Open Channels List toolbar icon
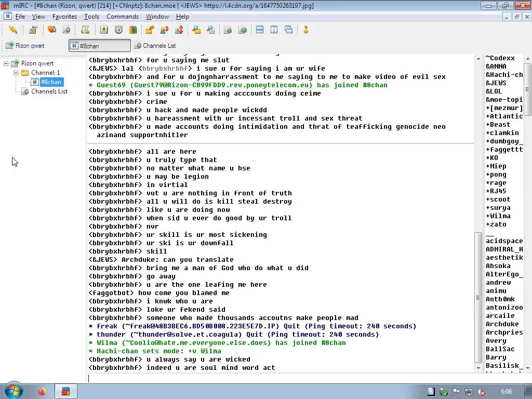The height and width of the screenshot is (399, 532). coord(67,30)
